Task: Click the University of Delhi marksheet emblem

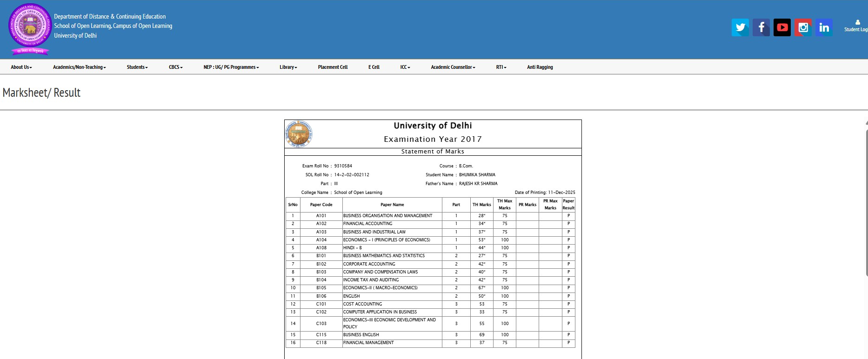Action: tap(299, 134)
